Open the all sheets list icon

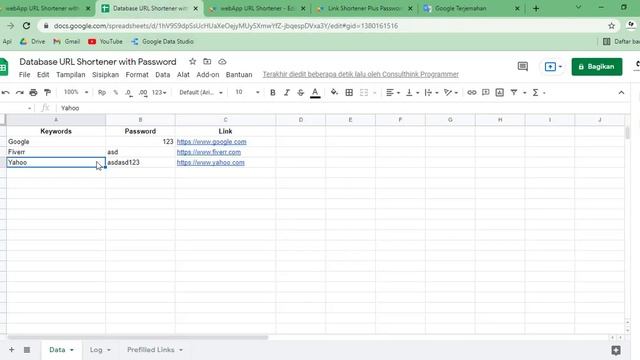point(27,350)
